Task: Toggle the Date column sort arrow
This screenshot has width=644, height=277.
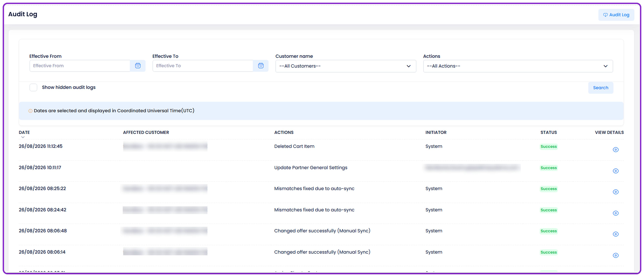Action: 23,137
